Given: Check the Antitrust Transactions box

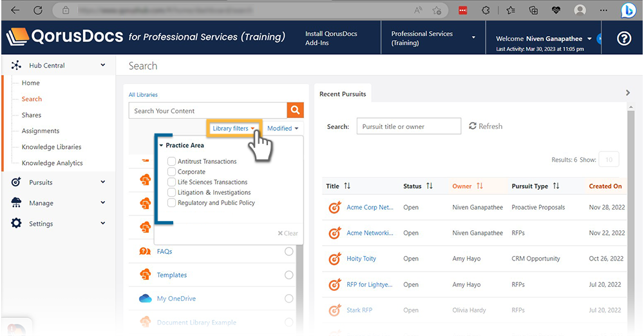Looking at the screenshot, I should (172, 161).
